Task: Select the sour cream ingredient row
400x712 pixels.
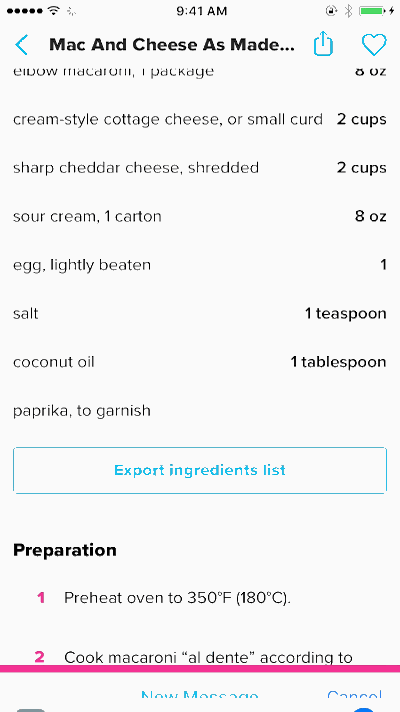Action: [x=200, y=216]
